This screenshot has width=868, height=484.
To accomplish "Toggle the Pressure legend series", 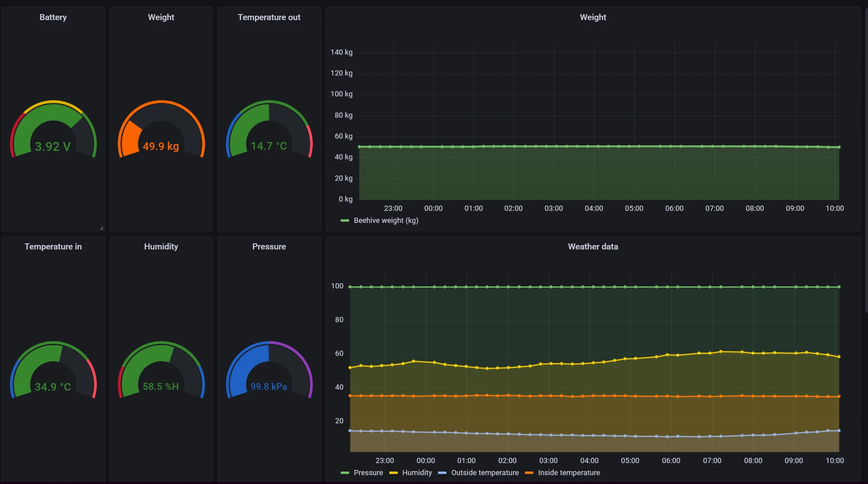I will [x=368, y=473].
